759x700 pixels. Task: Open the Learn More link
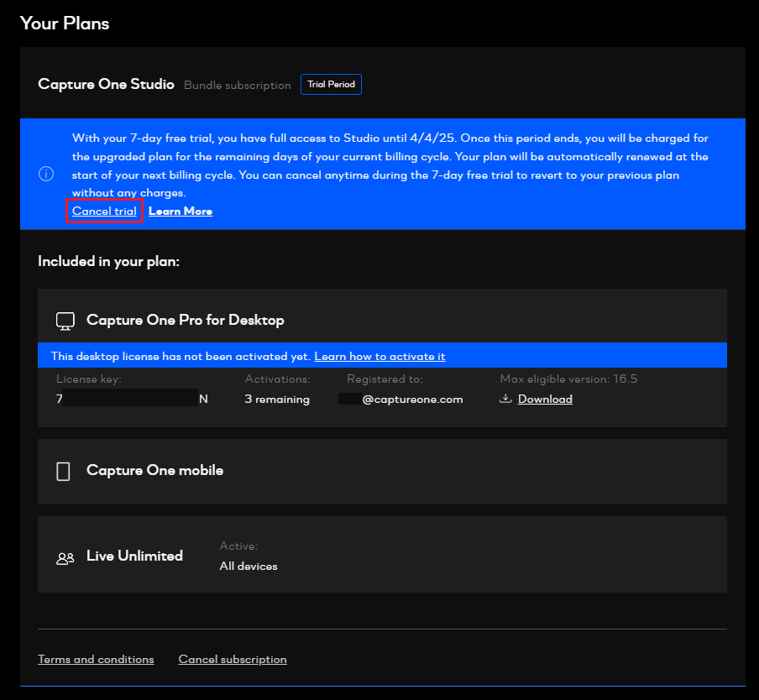[x=181, y=211]
